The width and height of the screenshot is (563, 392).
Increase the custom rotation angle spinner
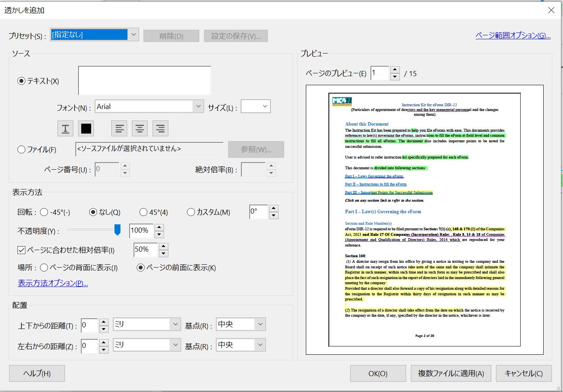click(x=273, y=208)
